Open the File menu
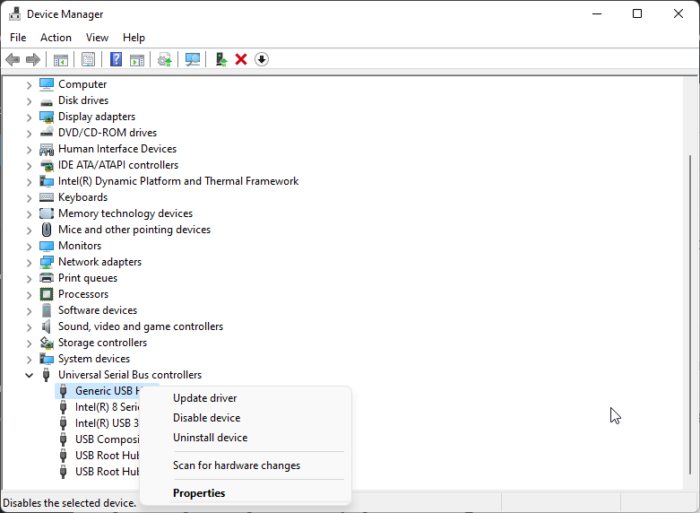 (x=18, y=38)
